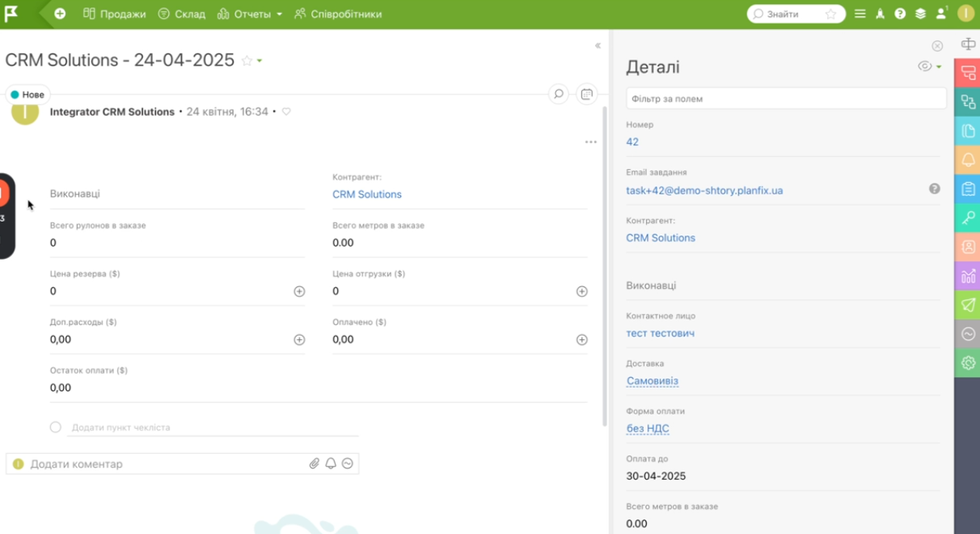Open the dropdown arrow beside title star

tap(260, 61)
